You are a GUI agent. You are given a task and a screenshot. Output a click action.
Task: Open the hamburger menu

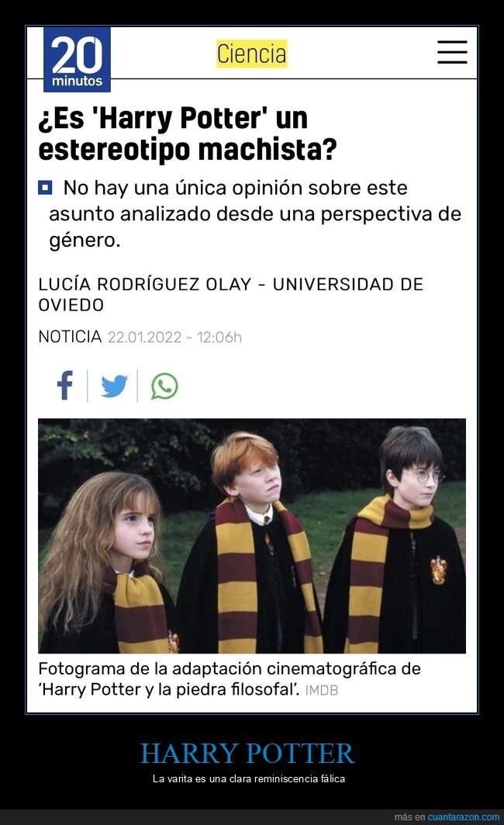[x=452, y=52]
